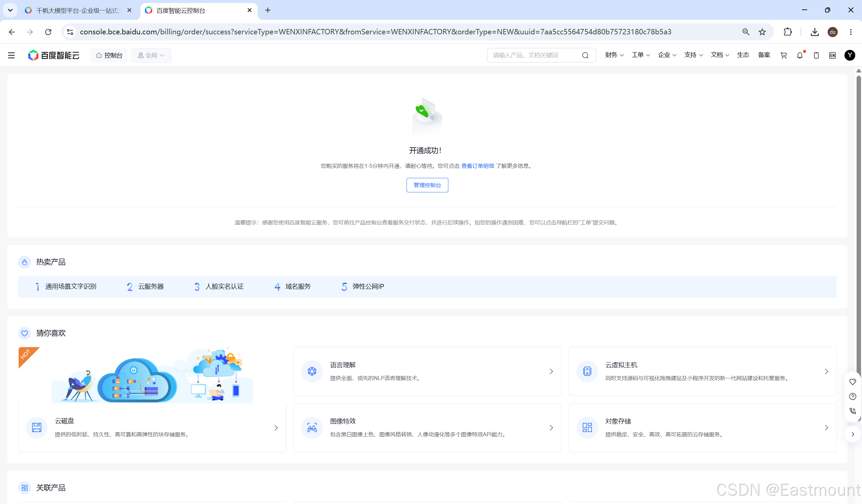This screenshot has height=504, width=862.
Task: Open the hamburger navigation menu
Action: pos(11,55)
